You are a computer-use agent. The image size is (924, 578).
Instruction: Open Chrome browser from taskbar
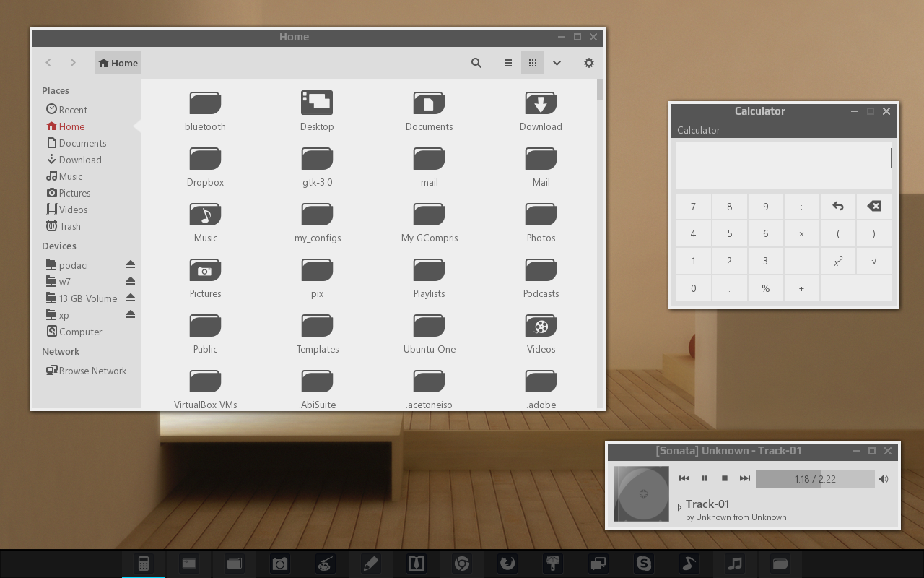coord(462,564)
